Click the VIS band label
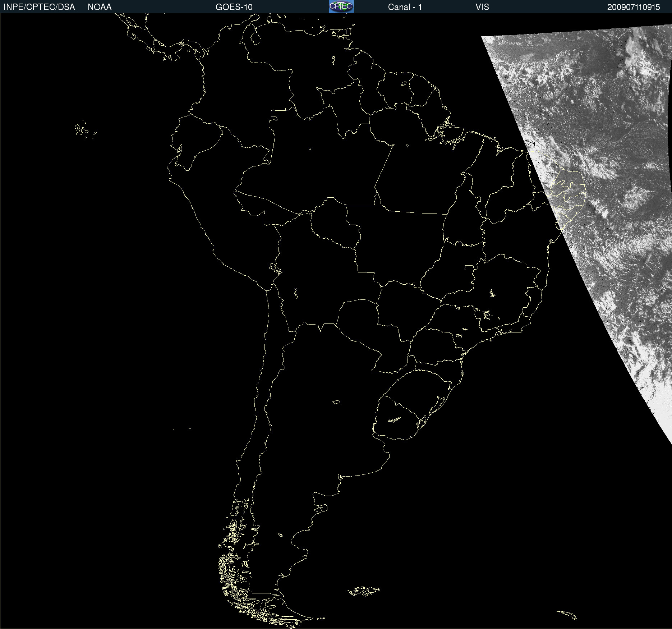Viewport: 672px width, 629px height. (482, 7)
